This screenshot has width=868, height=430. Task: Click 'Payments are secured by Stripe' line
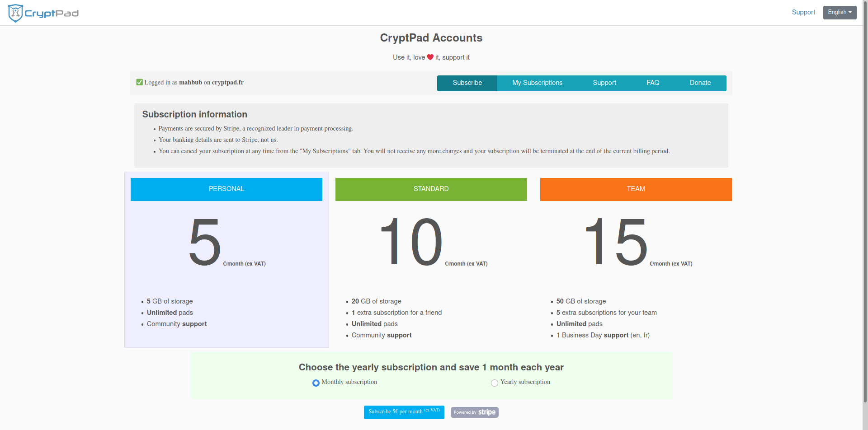point(255,129)
